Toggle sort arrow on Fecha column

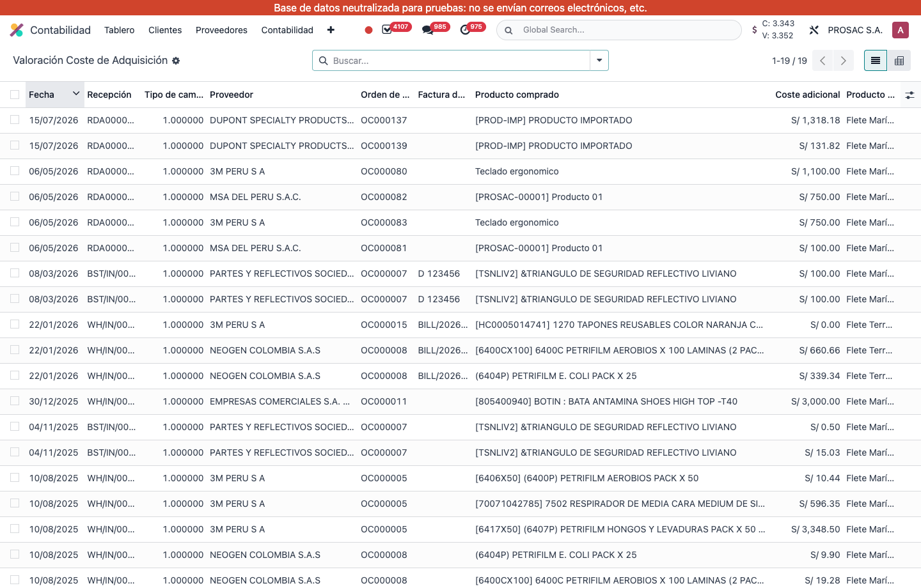76,94
